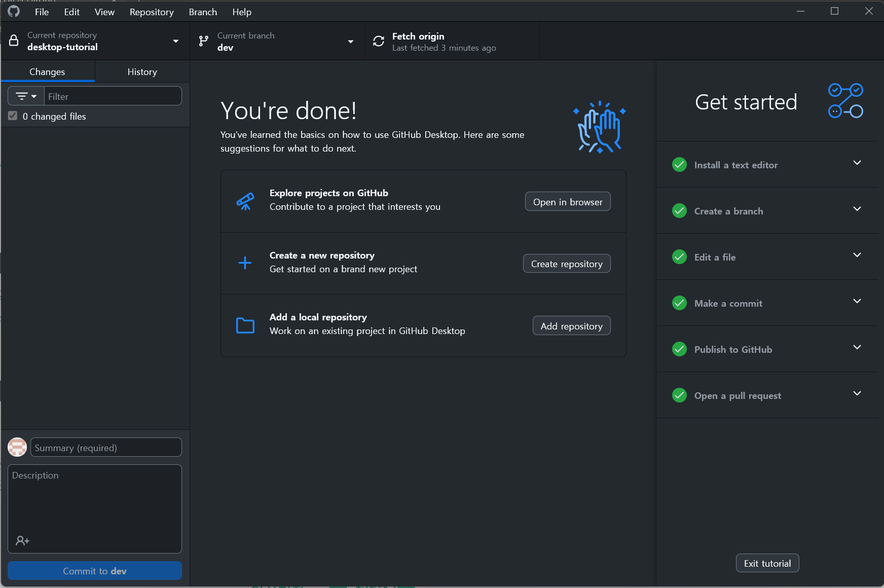Click the telescope icon beside Explore projects

245,201
